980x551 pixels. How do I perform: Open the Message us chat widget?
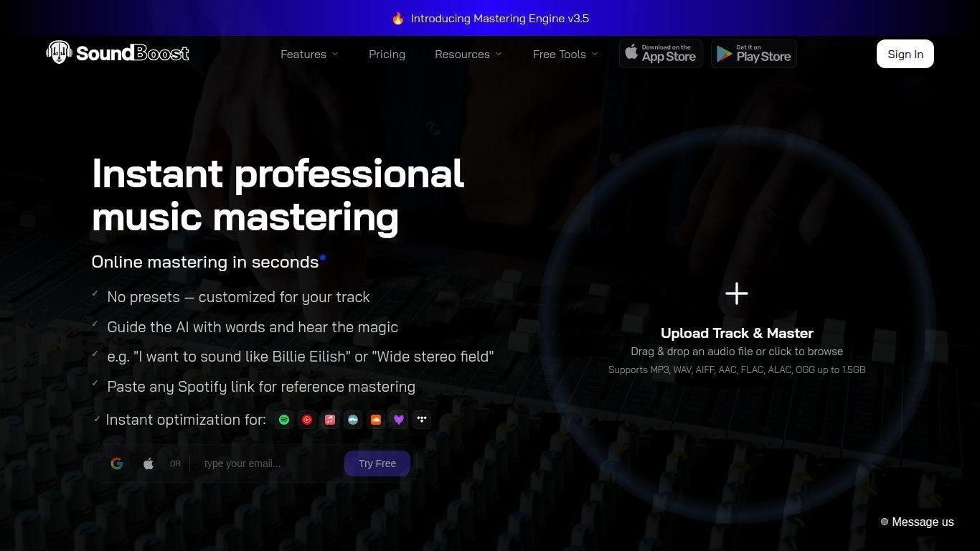917,522
